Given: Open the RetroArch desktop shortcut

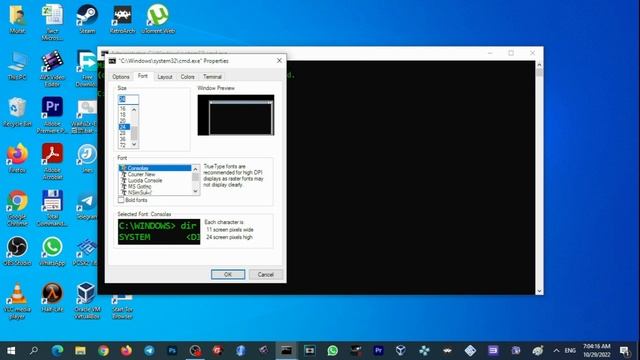Looking at the screenshot, I should (122, 19).
